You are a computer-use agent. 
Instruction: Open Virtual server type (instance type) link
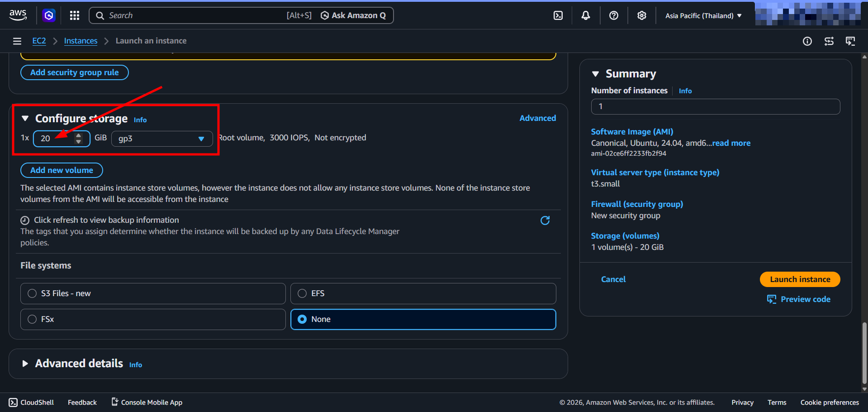[655, 172]
